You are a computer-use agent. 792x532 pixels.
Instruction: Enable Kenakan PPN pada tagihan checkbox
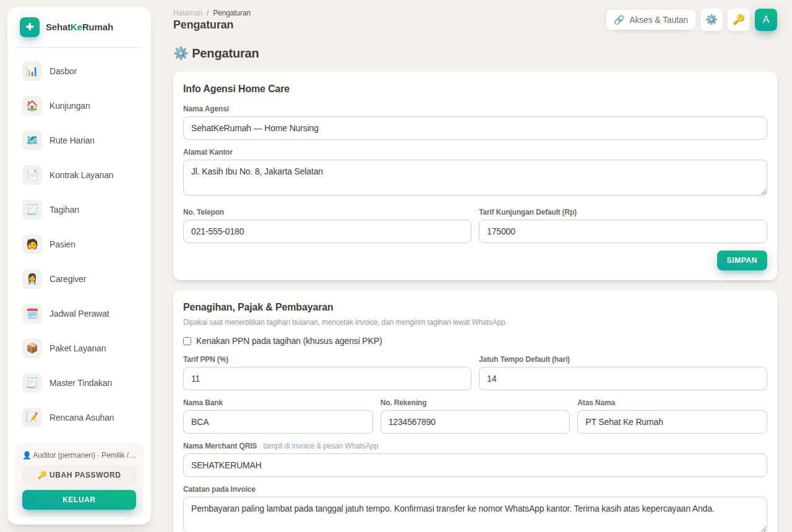(187, 341)
